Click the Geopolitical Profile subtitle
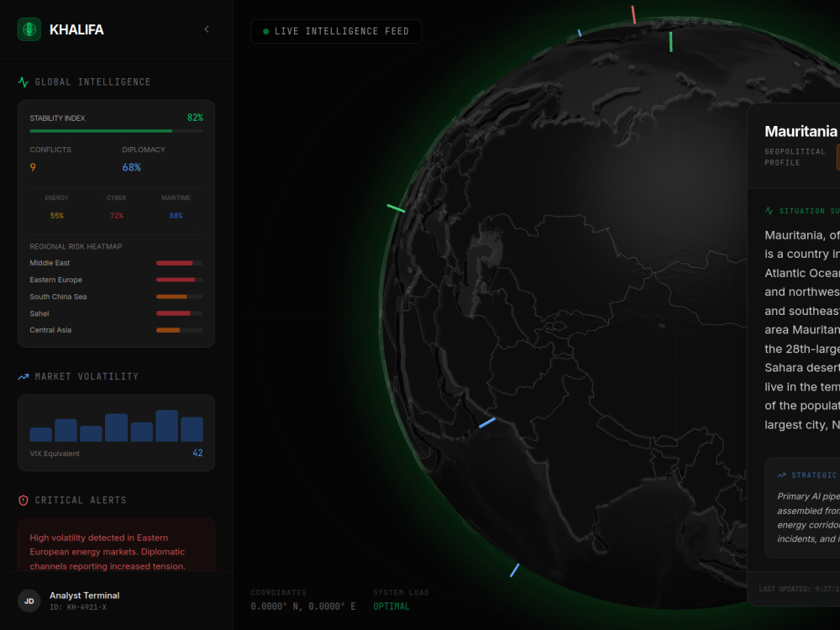840x630 pixels. [x=795, y=157]
